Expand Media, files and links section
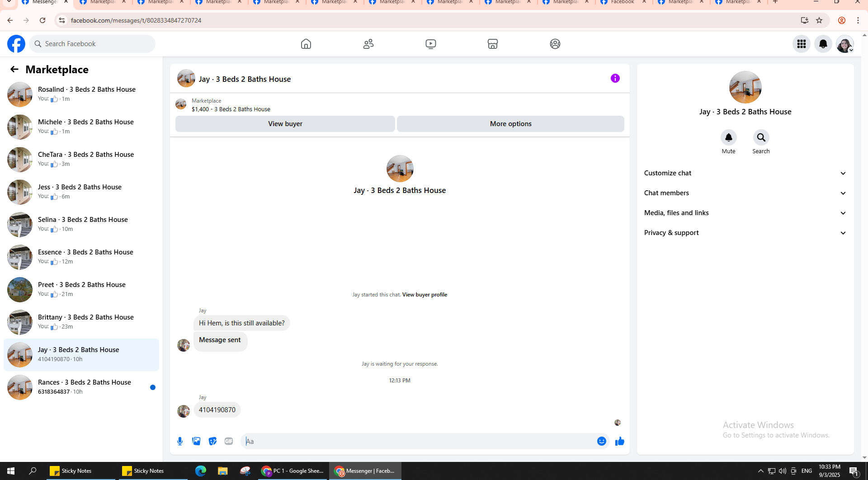The width and height of the screenshot is (868, 480). tap(745, 213)
